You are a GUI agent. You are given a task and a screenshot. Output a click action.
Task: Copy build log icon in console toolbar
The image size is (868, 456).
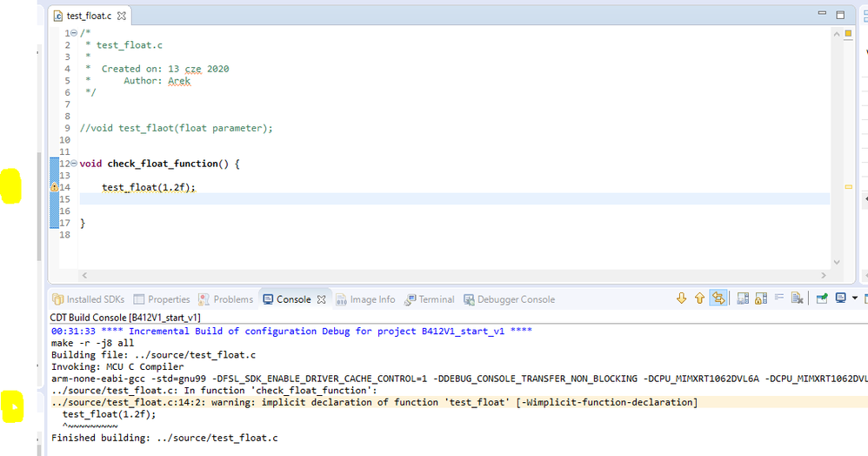tap(743, 298)
